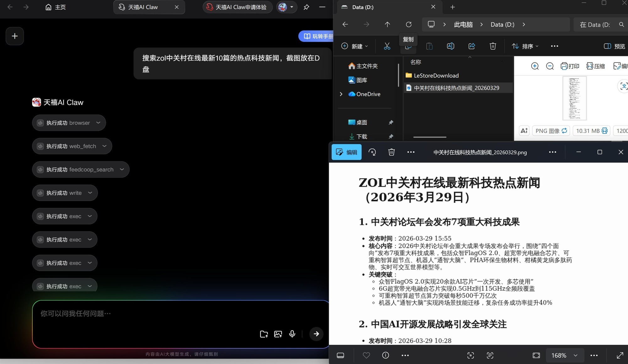
Task: Open the 168% zoom dropdown
Action: (565, 356)
